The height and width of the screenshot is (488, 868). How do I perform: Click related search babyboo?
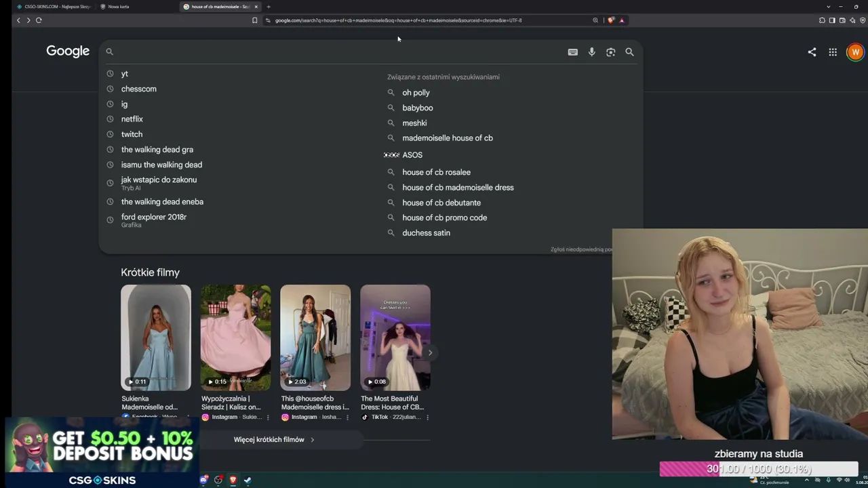point(418,108)
